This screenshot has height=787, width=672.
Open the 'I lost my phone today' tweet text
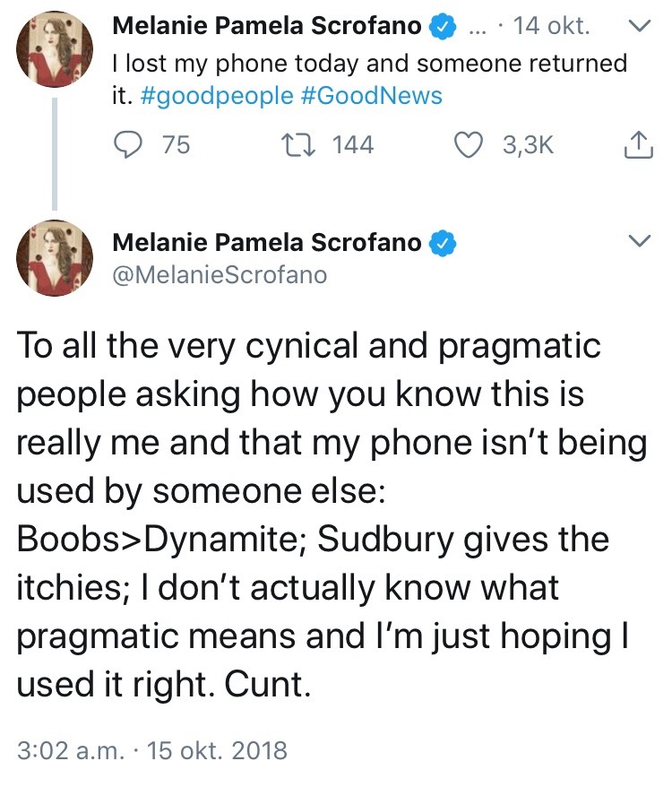point(367,65)
